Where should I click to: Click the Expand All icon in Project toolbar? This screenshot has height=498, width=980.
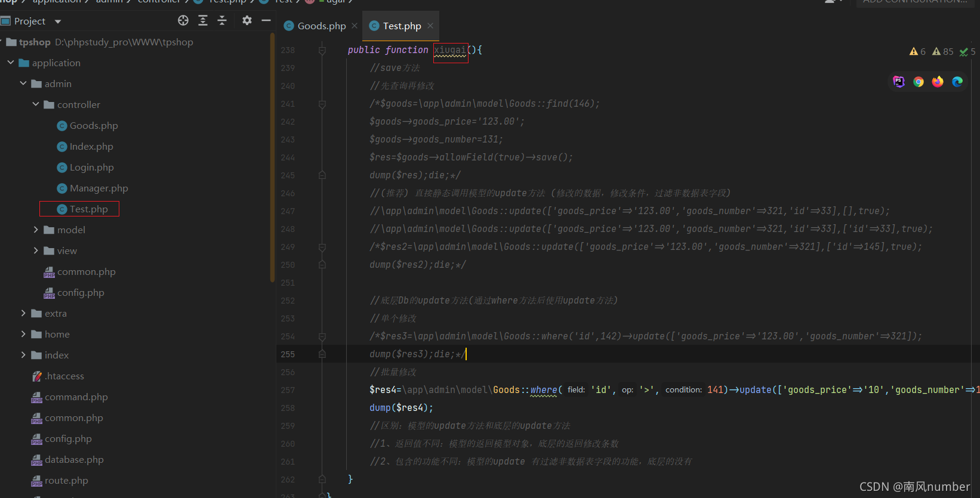point(203,21)
